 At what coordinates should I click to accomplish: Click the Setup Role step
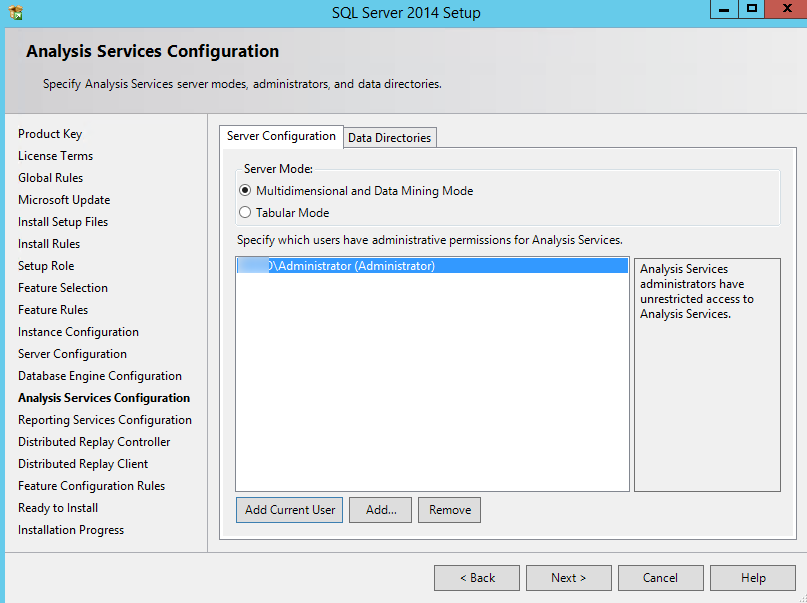click(x=46, y=266)
